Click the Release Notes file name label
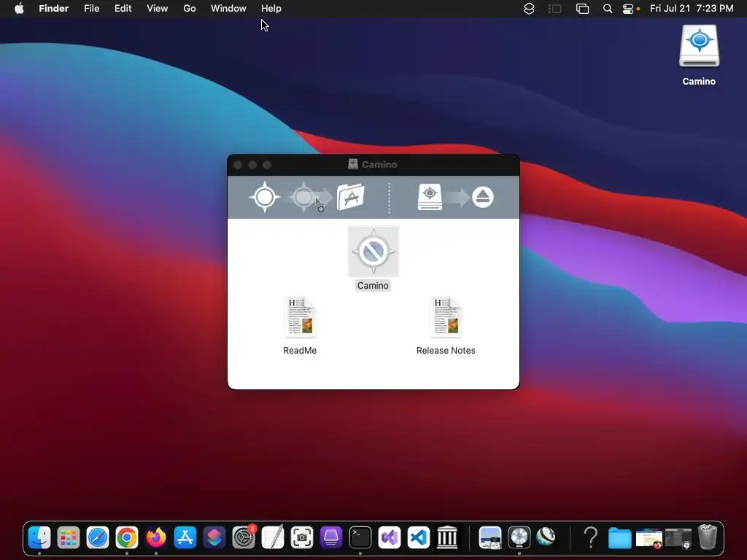 pyautogui.click(x=446, y=351)
